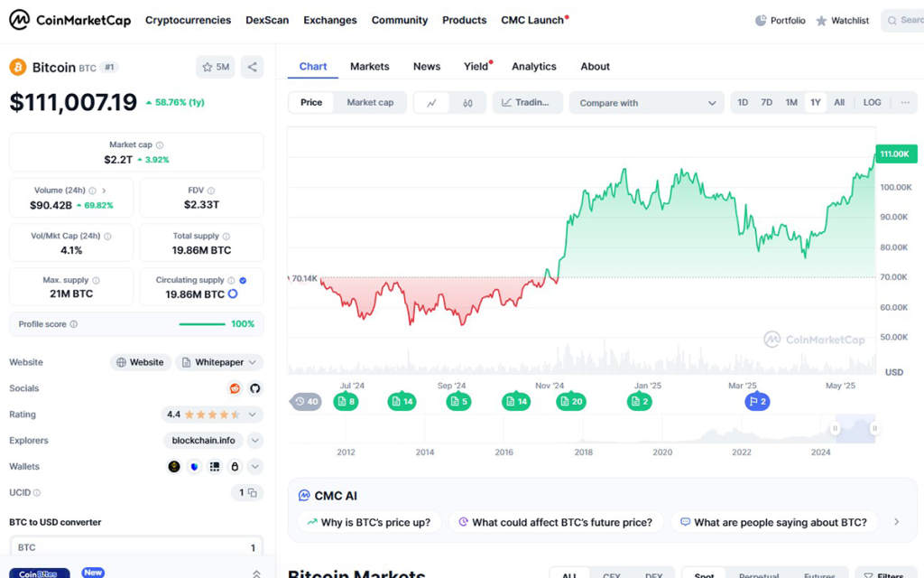Open the Mar '25 blue flag event marker
Screen dimensions: 924x578
pos(757,402)
